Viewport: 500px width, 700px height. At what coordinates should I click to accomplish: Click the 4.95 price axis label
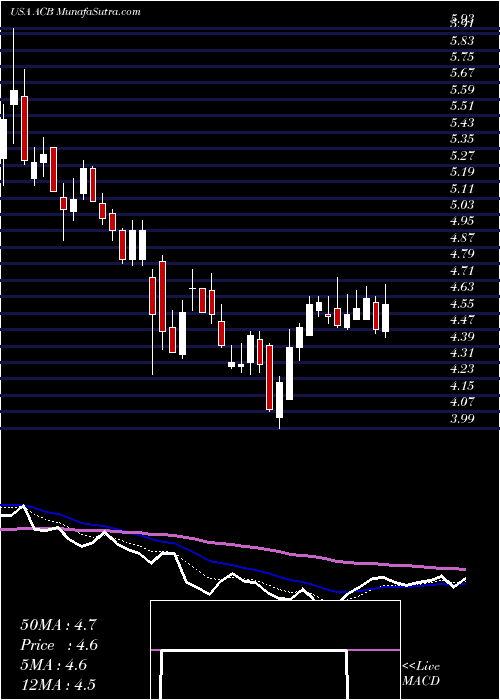[462, 221]
